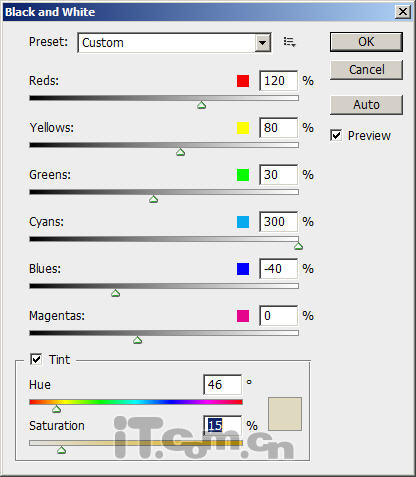Open the preset options menu icon

[x=289, y=42]
